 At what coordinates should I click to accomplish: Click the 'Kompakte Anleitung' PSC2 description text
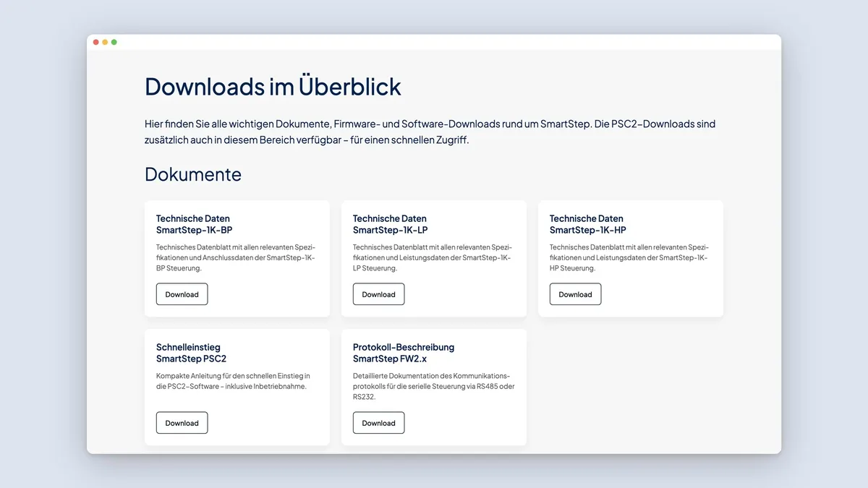pyautogui.click(x=233, y=381)
